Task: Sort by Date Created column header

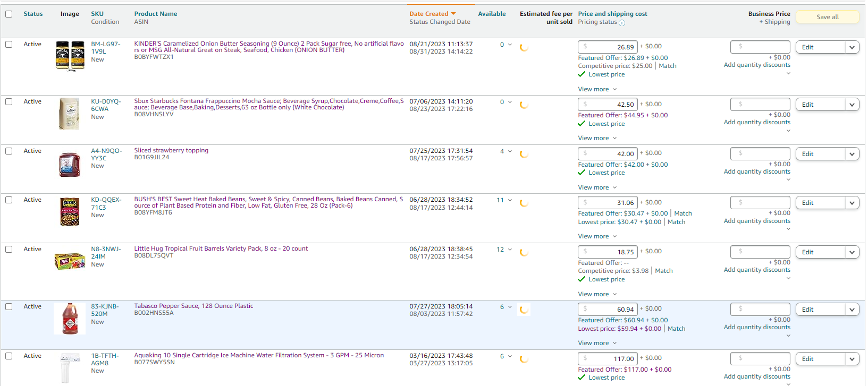Action: (x=429, y=14)
